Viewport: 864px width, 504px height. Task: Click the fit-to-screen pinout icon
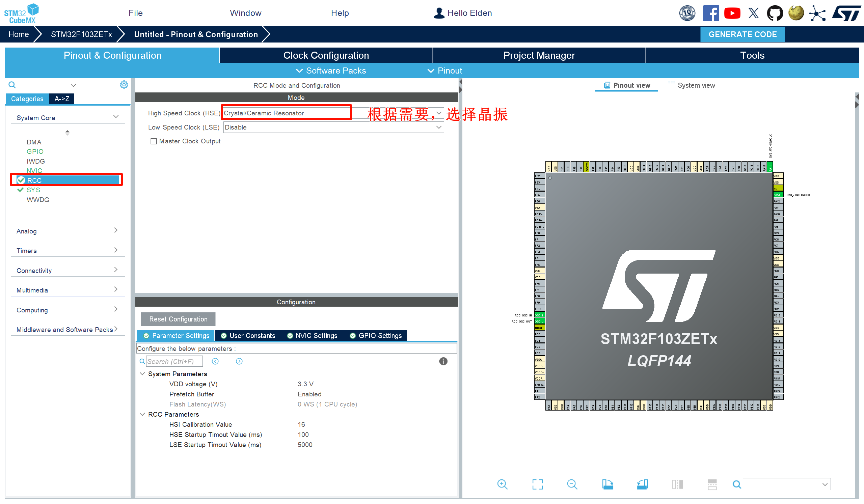[537, 484]
